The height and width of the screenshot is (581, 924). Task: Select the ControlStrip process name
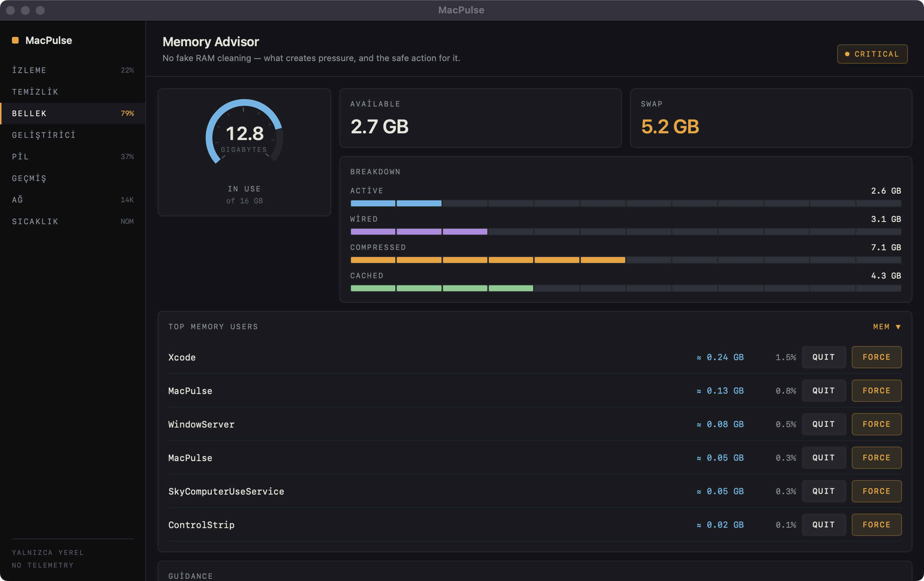coord(201,525)
